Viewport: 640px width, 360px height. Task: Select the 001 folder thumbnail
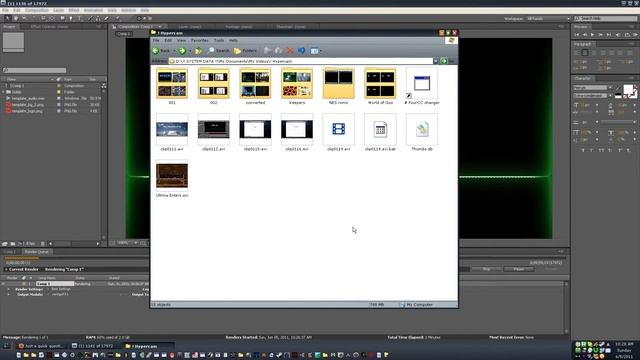click(172, 84)
